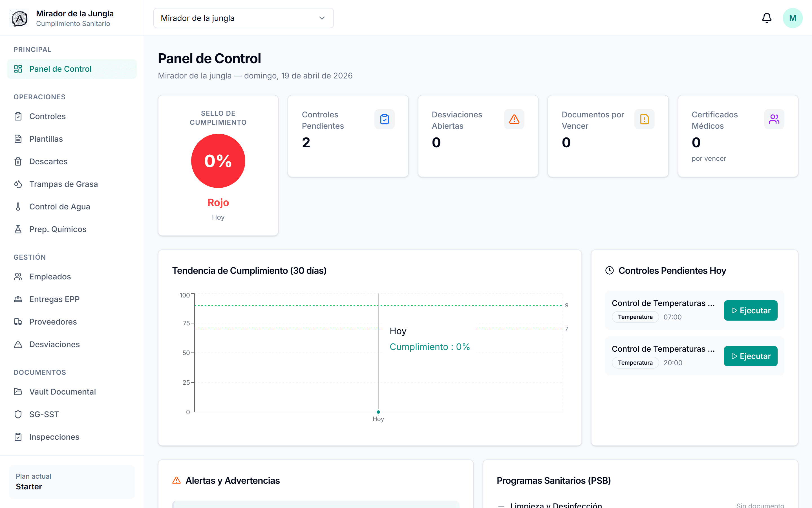This screenshot has width=812, height=508.
Task: Open the Plantillas section
Action: point(72,139)
